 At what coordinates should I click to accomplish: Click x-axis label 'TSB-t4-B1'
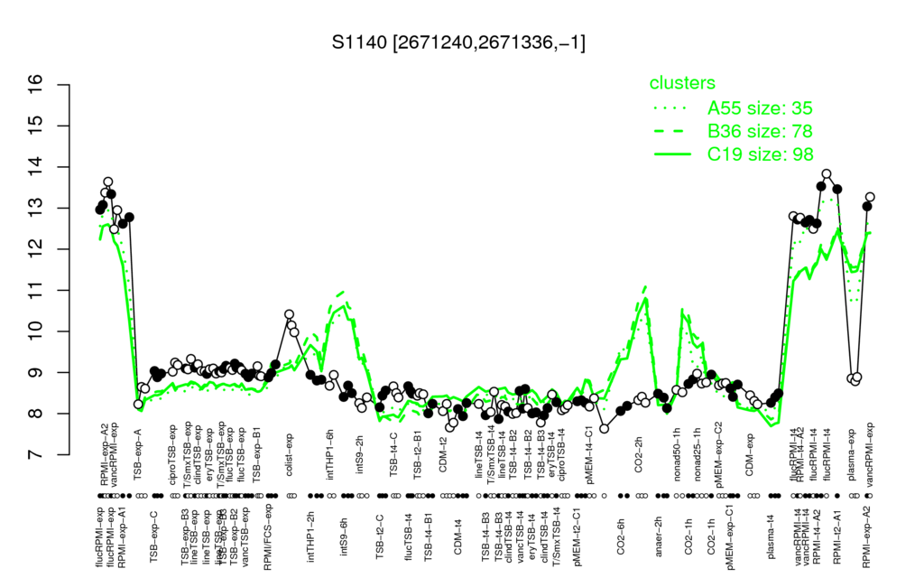pos(429,535)
